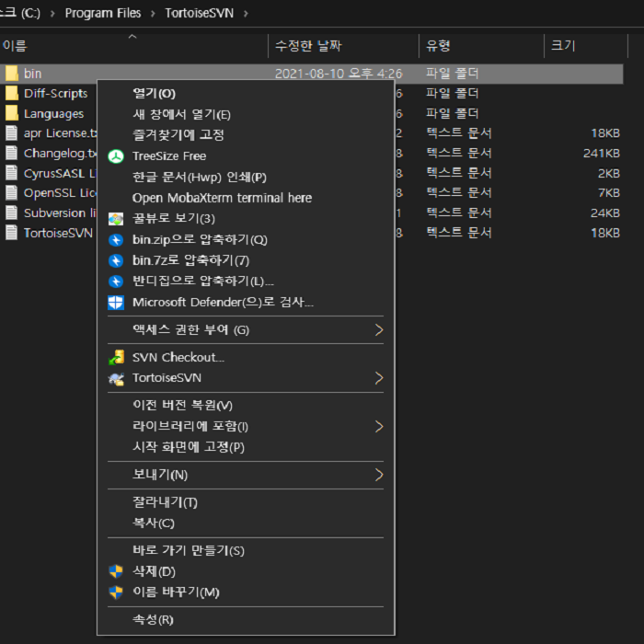Open breadcrumb chevron after Program Files

tap(153, 14)
